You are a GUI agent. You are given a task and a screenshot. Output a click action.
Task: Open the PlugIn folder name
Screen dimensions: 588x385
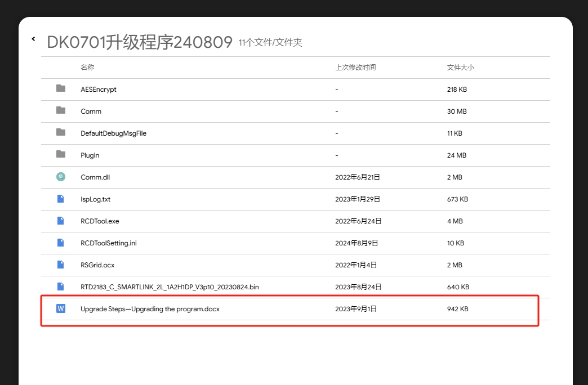[x=90, y=155]
